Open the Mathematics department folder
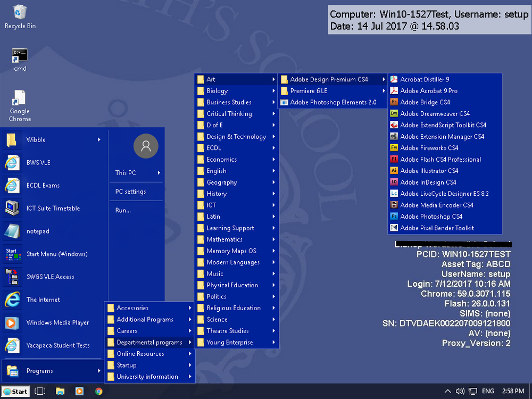The image size is (532, 399). pos(237,239)
